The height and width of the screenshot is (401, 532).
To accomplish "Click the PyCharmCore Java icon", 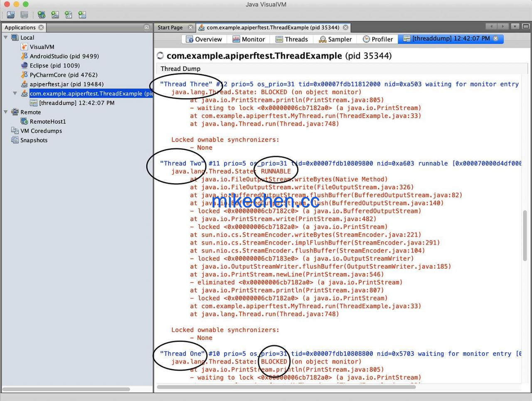I will [x=25, y=75].
